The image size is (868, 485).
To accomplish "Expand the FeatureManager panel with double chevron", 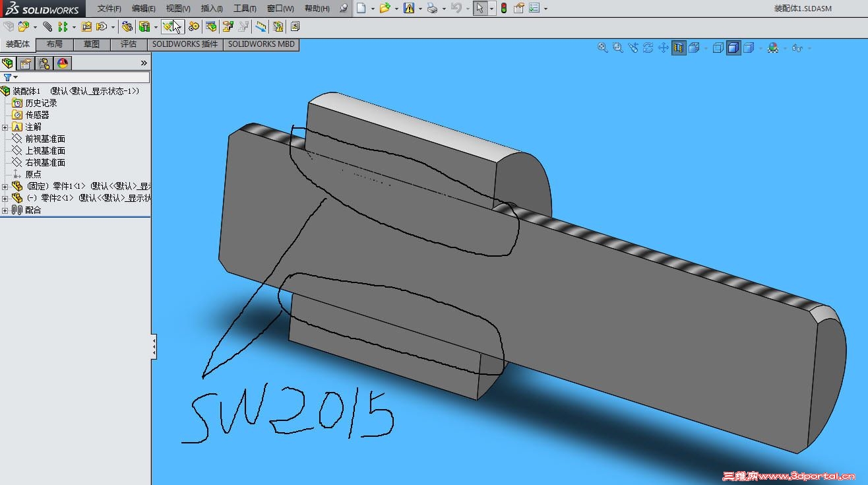I will 144,63.
